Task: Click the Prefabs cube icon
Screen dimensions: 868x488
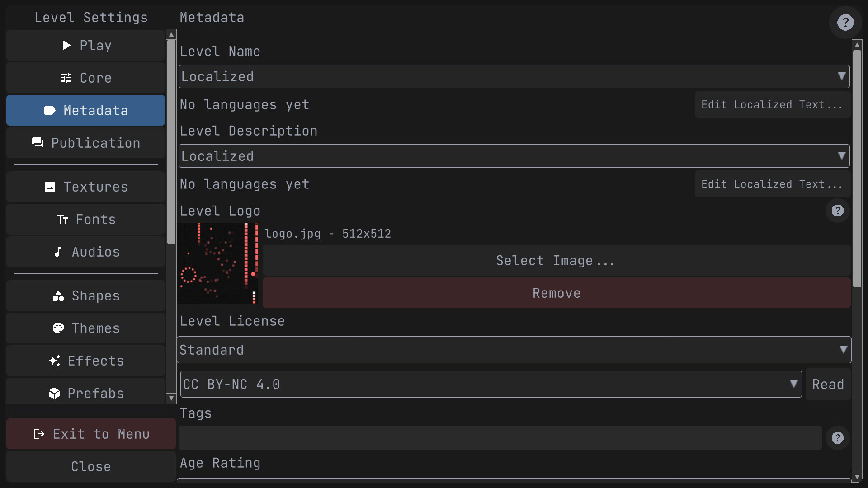Action: pos(54,393)
